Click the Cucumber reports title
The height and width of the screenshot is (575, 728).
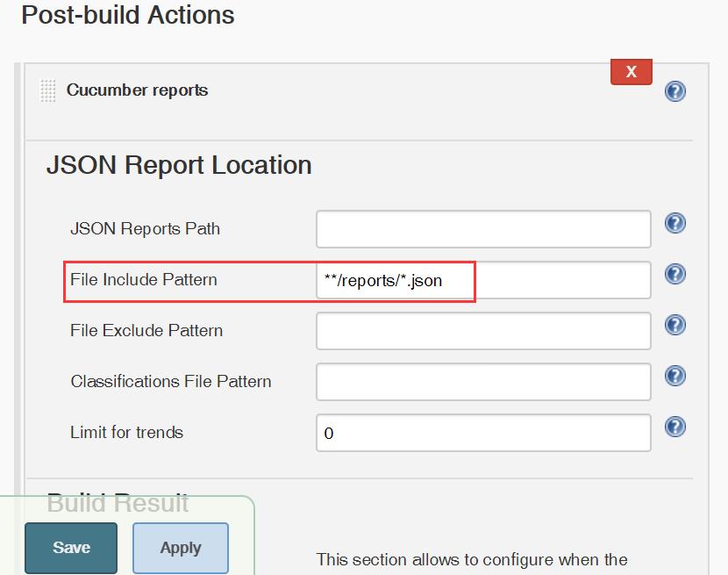click(137, 90)
